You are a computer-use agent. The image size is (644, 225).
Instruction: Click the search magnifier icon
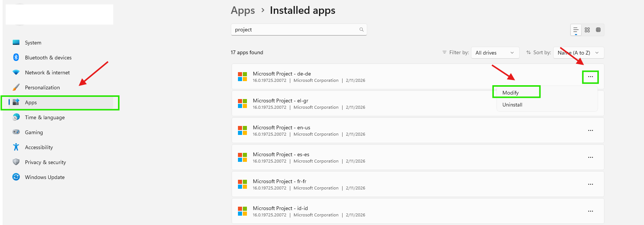point(361,30)
